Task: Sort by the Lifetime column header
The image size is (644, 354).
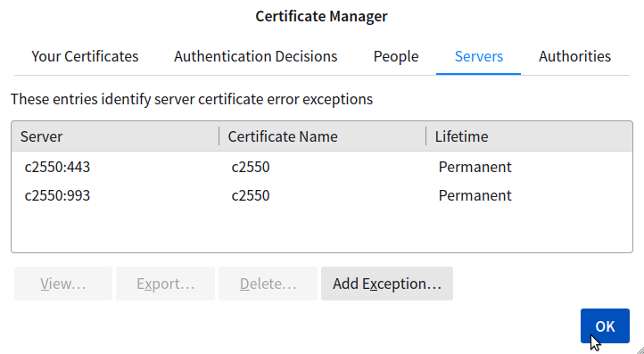Action: [530, 136]
